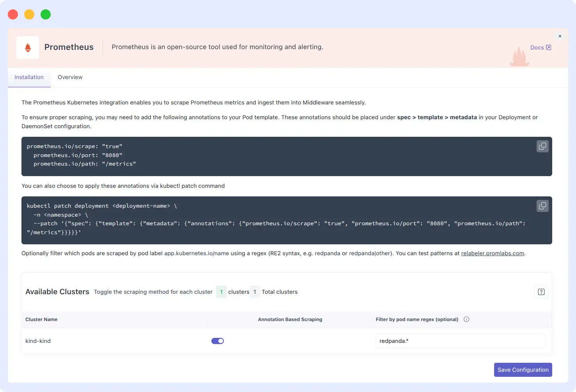Select the Installation tab
Image resolution: width=576 pixels, height=392 pixels.
pyautogui.click(x=29, y=77)
